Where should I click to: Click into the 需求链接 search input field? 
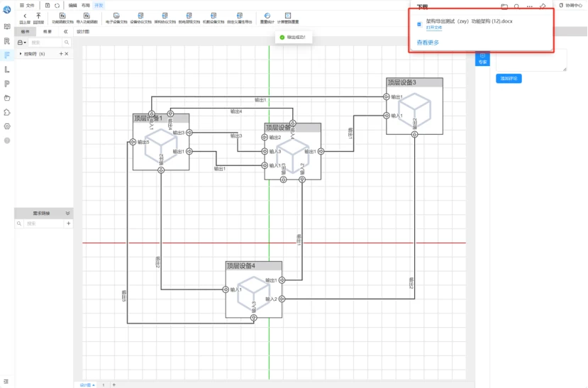[x=44, y=223]
